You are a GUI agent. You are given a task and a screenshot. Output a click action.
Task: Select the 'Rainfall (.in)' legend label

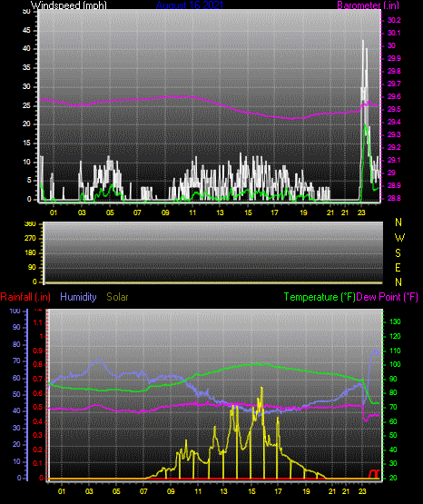pos(25,297)
